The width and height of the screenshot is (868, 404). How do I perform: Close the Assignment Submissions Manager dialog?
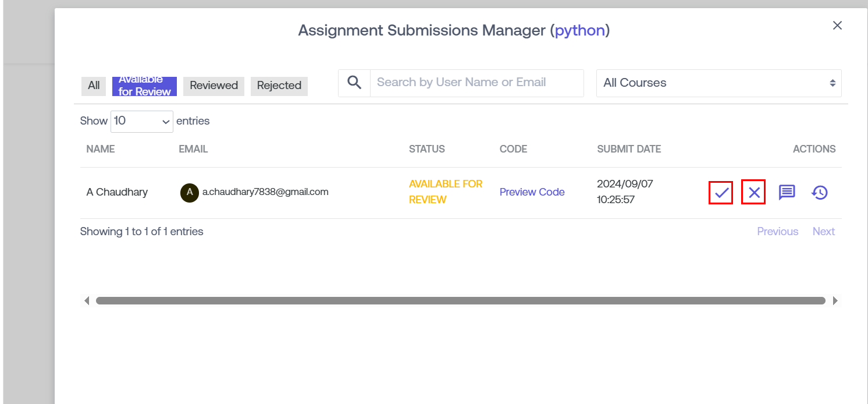[837, 26]
